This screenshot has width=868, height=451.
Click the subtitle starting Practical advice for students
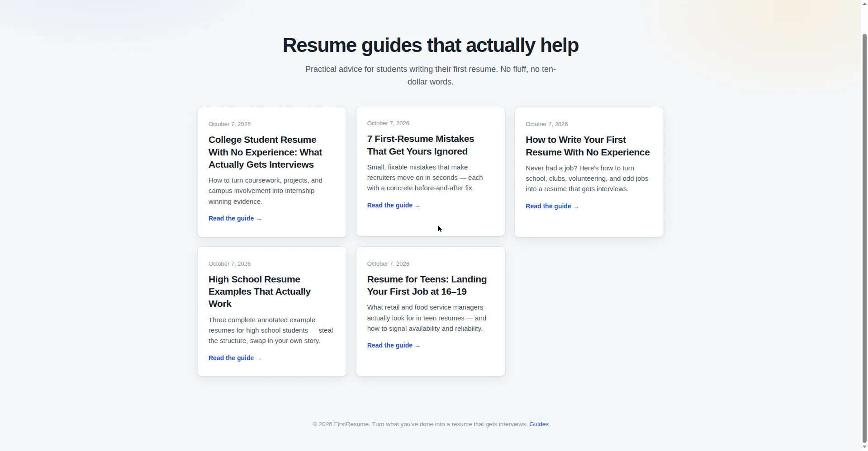coord(431,75)
